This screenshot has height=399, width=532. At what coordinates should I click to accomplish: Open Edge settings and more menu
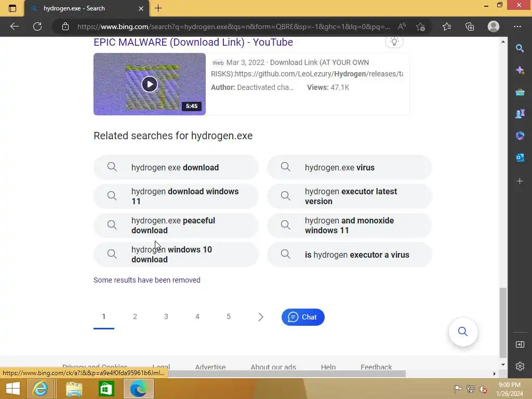pos(517,26)
